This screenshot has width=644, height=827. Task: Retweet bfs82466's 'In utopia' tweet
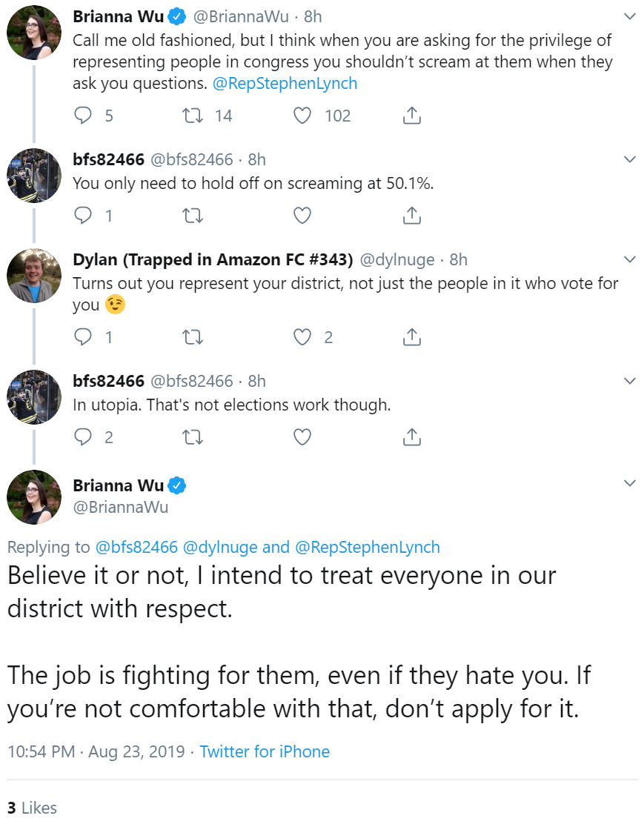[x=193, y=437]
